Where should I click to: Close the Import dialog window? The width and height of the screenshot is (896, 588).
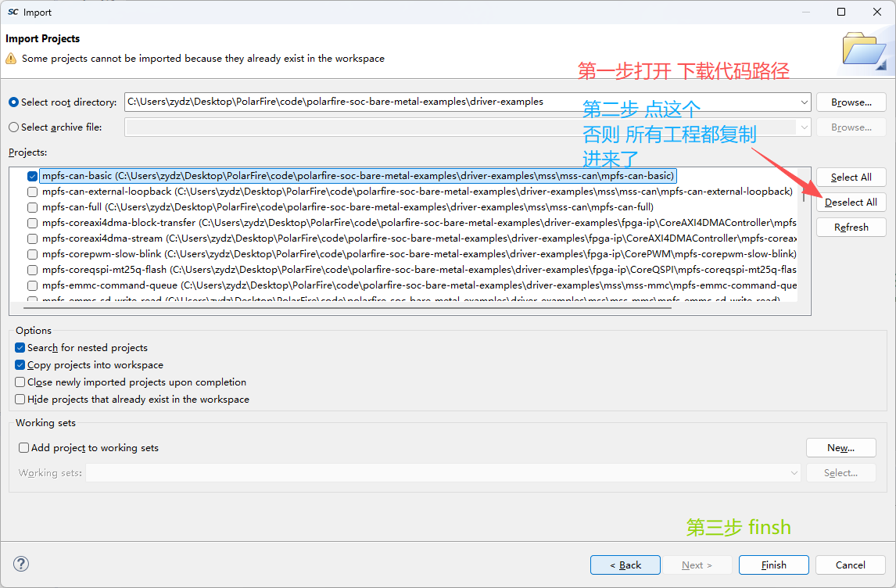point(877,12)
